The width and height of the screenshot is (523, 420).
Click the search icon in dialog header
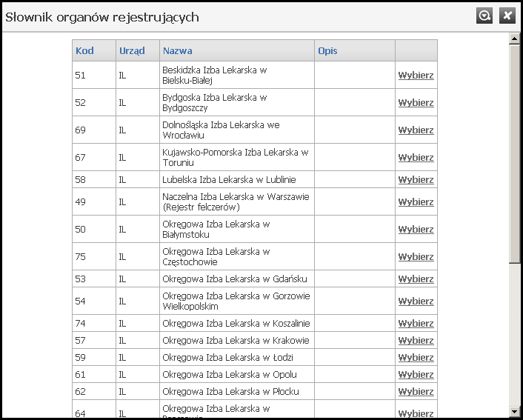[x=484, y=16]
